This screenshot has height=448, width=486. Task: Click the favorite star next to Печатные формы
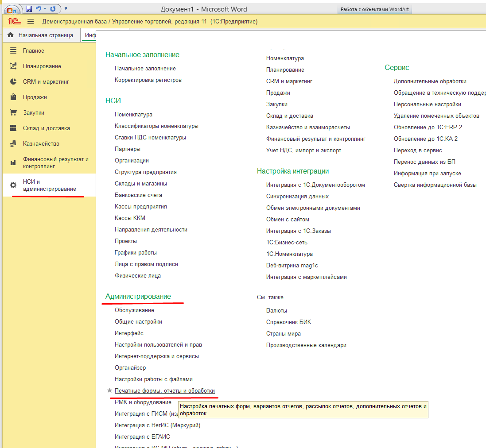109,390
